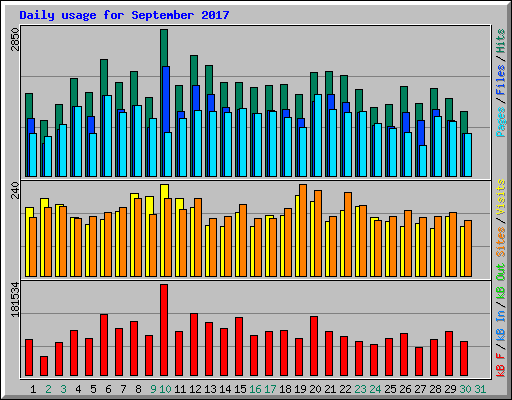Click the 'kB F' legend label
Screen dimensions: 512x400
pyautogui.click(x=501, y=365)
